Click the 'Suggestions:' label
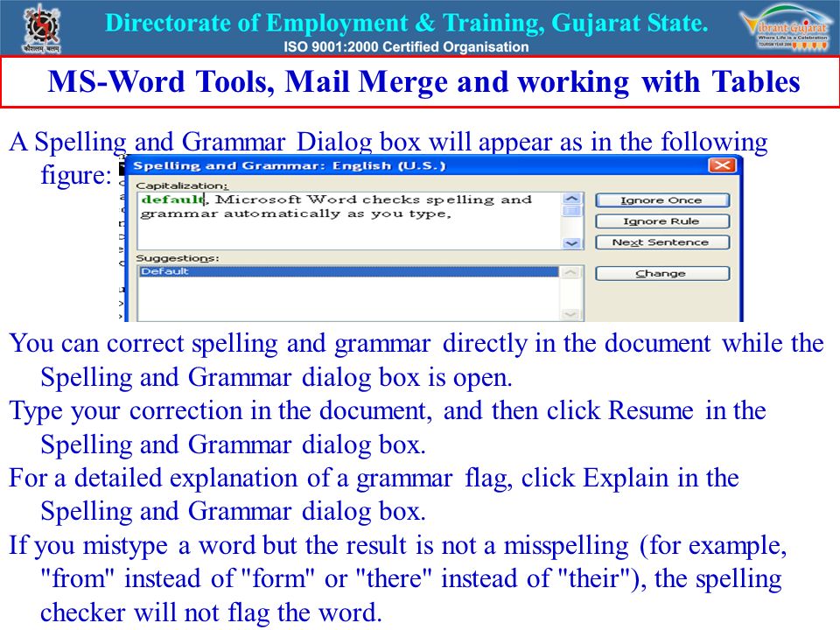 click(178, 258)
